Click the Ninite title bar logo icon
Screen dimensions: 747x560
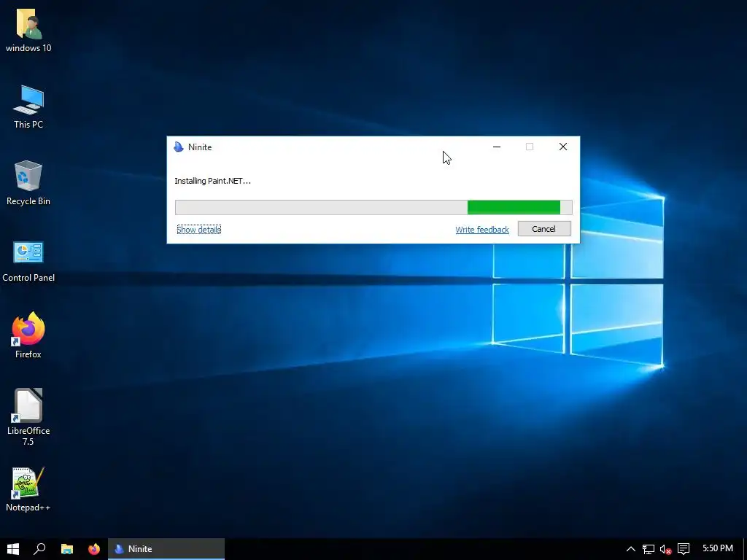point(179,147)
